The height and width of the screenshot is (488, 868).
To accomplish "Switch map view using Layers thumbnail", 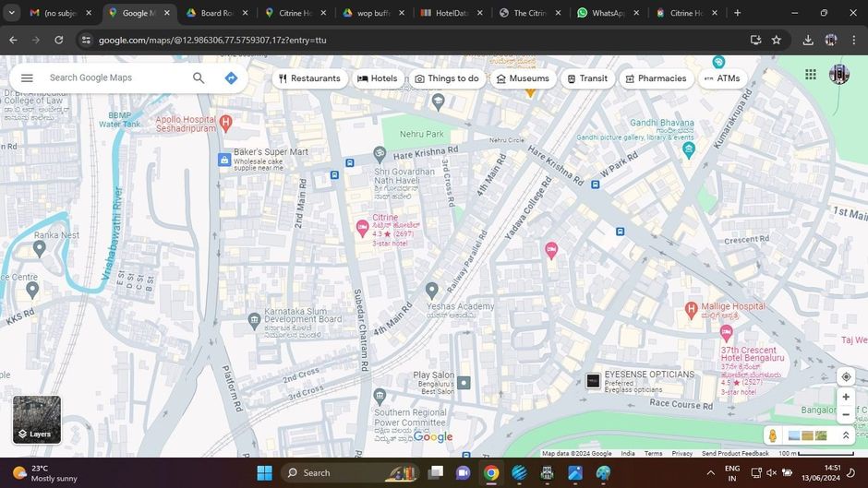I will click(x=37, y=420).
